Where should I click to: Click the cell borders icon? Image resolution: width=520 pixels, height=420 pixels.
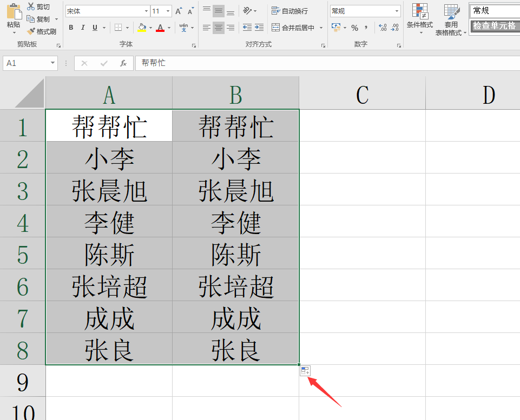coord(118,28)
